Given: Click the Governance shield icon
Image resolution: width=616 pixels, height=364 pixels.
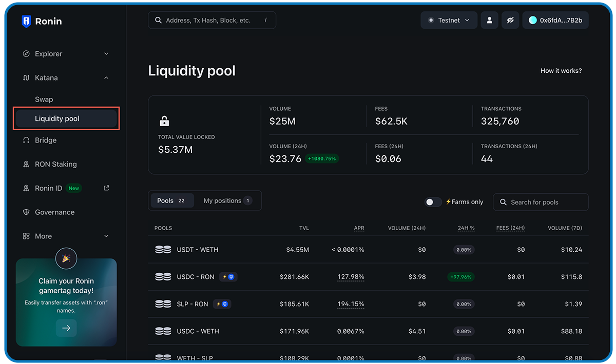Looking at the screenshot, I should click(x=26, y=212).
